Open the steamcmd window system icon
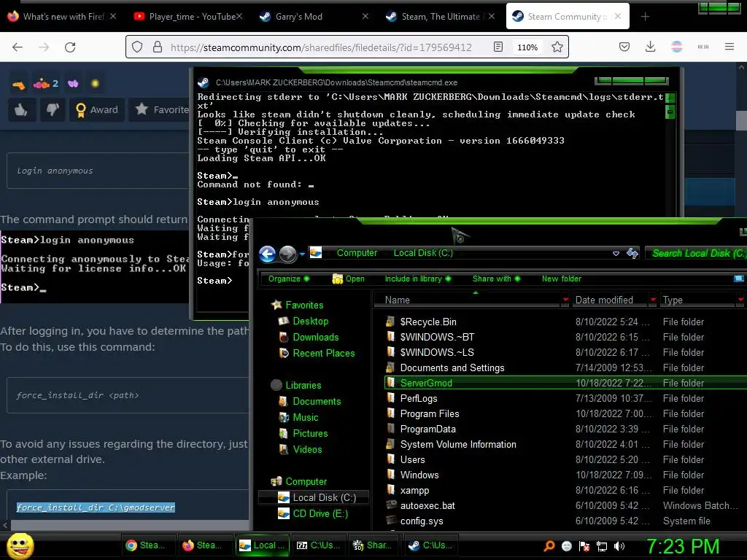 (x=204, y=82)
